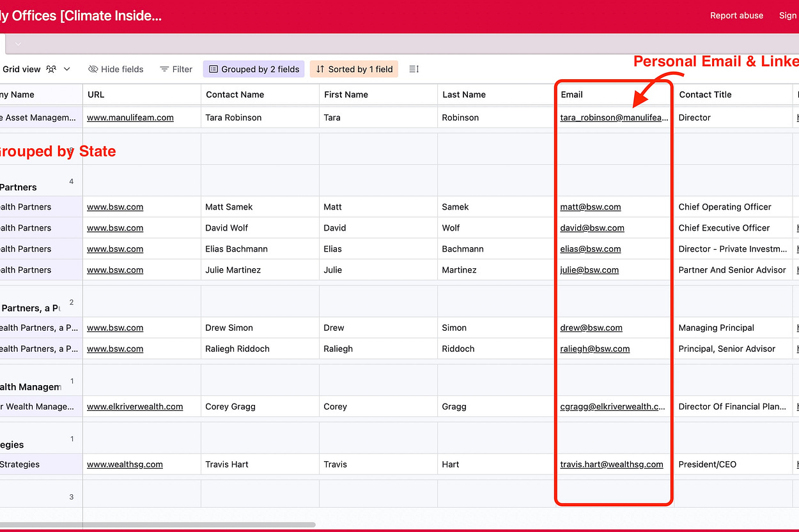Viewport: 799px width, 532px height.
Task: Click the matt@bsw.com email link
Action: (x=591, y=207)
